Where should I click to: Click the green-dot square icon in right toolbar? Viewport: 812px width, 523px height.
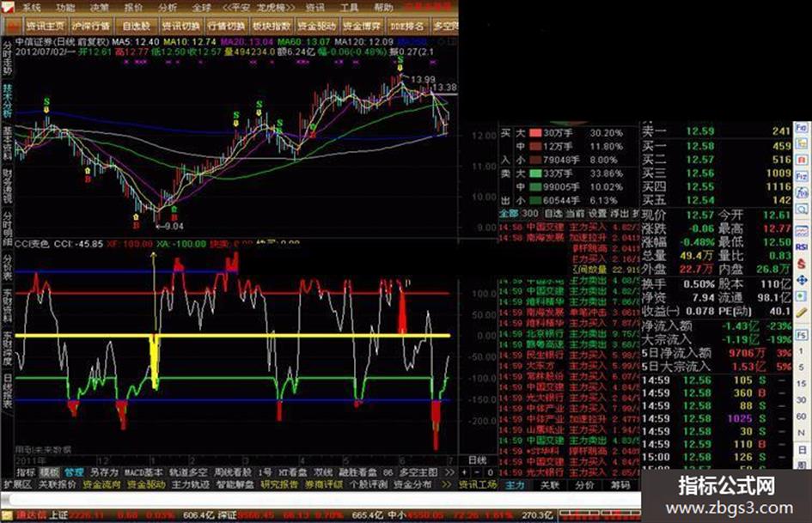802,296
